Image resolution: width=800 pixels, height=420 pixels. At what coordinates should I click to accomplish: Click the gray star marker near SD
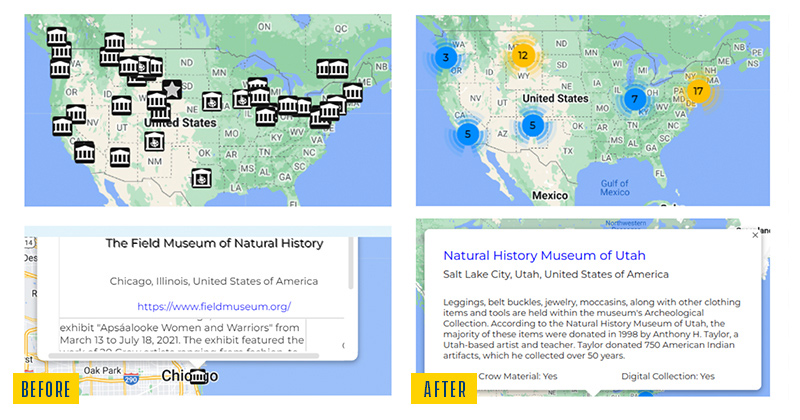172,90
